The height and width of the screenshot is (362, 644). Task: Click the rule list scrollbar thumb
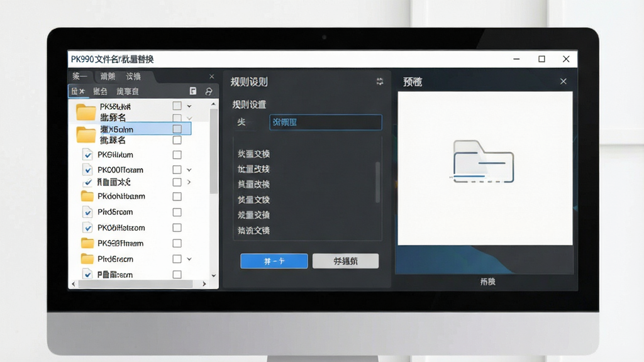(377, 182)
